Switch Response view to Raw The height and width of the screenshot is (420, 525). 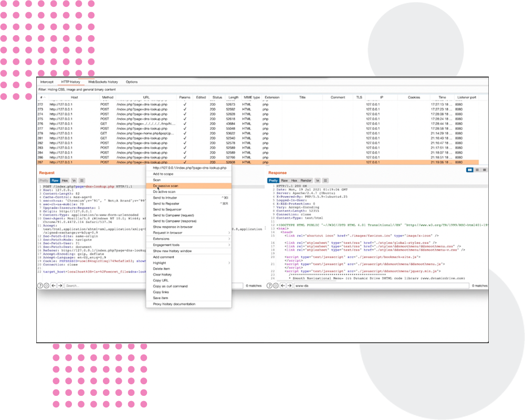click(284, 181)
